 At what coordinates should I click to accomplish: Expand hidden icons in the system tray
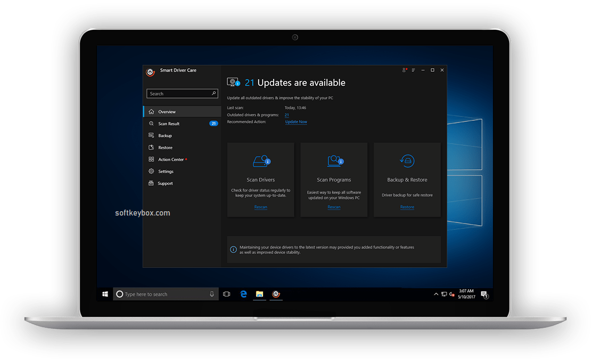pos(436,293)
